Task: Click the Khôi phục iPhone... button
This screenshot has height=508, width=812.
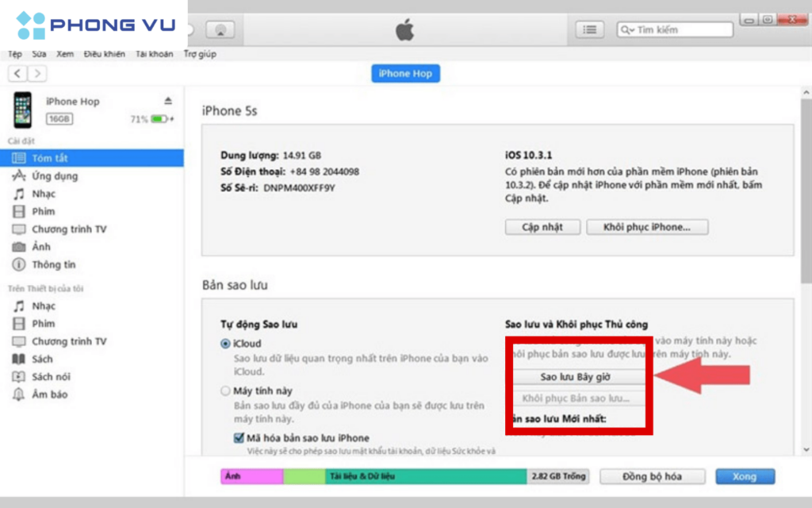Action: click(x=647, y=227)
